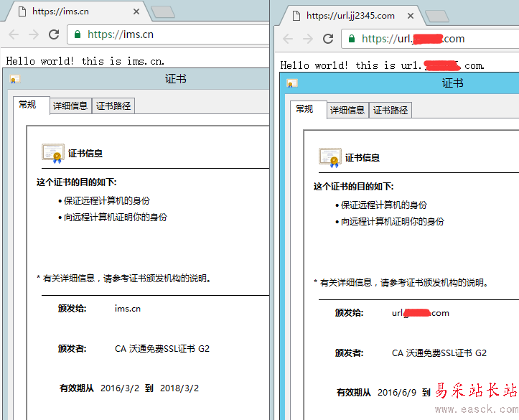Screen dimensions: 519x420
Task: Close the https://url.jj2345.com tab
Action: pos(411,16)
